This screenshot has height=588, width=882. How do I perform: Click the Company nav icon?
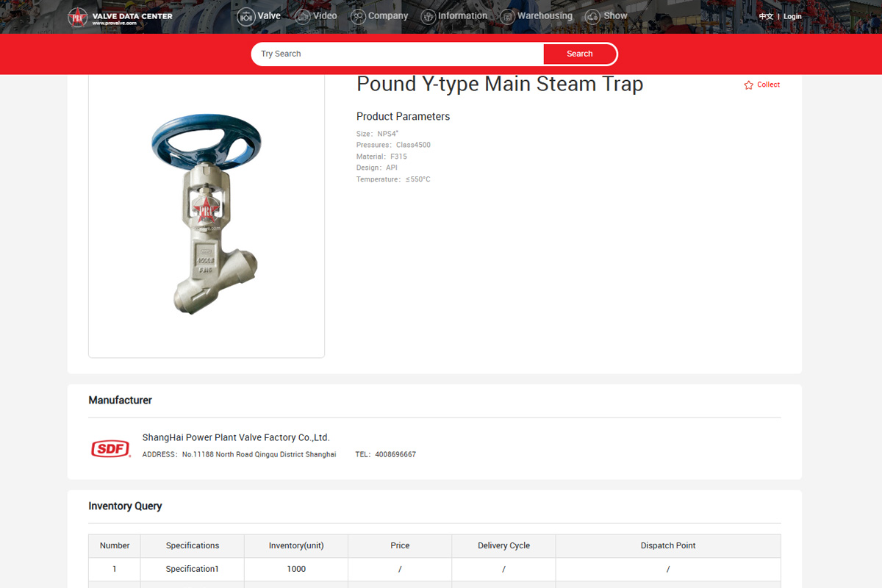click(358, 16)
